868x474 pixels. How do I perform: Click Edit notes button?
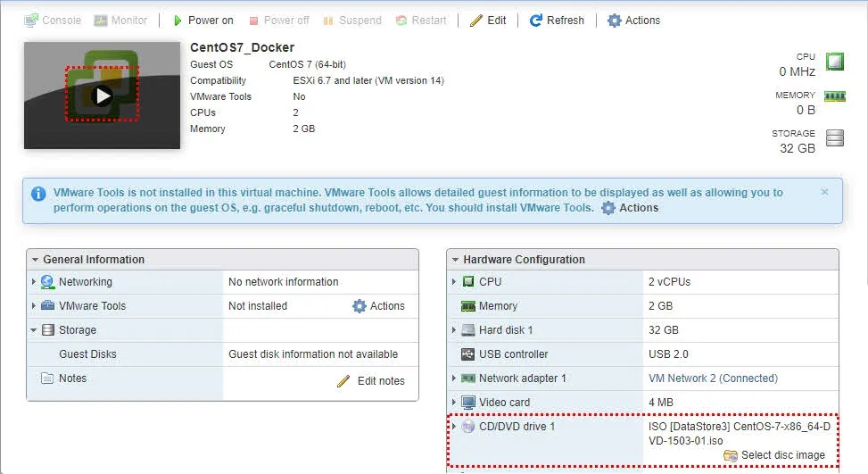point(371,381)
